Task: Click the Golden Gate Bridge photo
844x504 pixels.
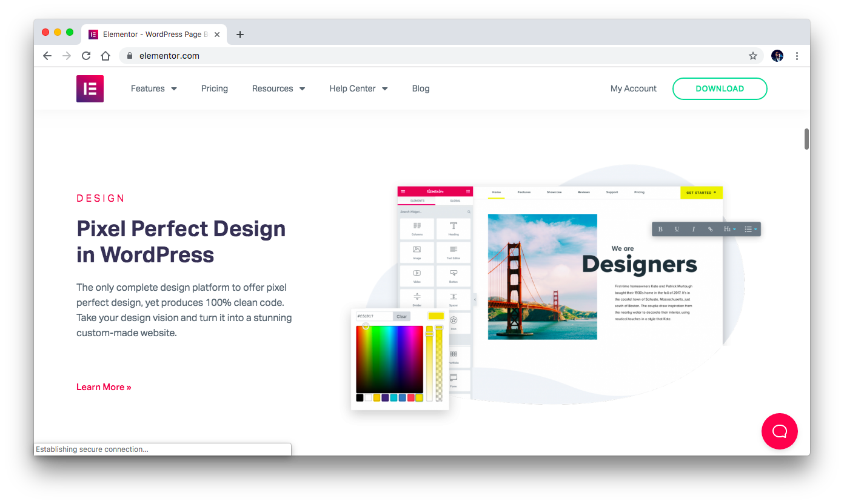Action: (x=542, y=277)
